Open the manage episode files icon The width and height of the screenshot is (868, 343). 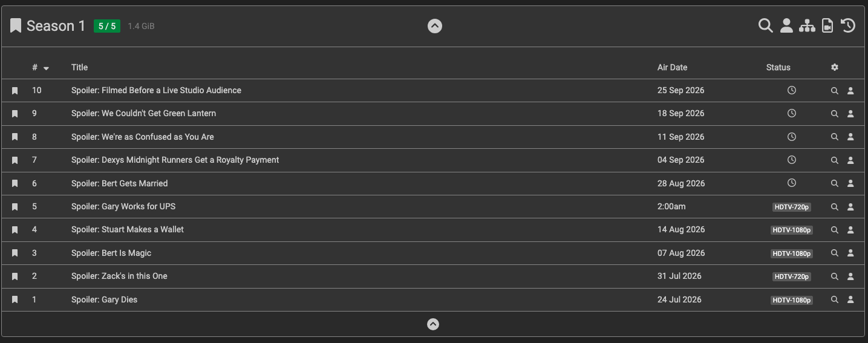pos(827,25)
